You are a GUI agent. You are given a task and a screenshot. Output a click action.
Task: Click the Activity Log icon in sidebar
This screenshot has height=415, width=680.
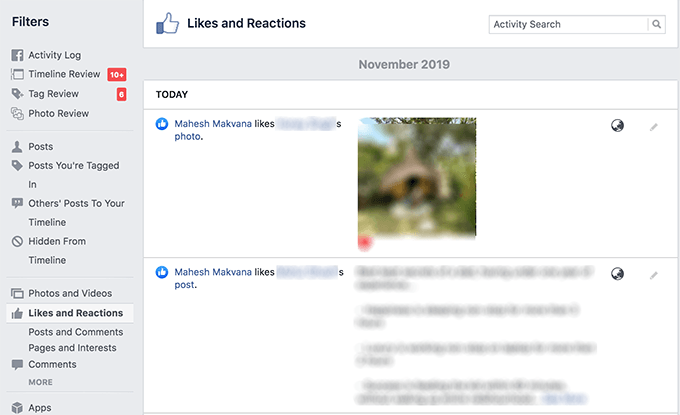tap(17, 56)
